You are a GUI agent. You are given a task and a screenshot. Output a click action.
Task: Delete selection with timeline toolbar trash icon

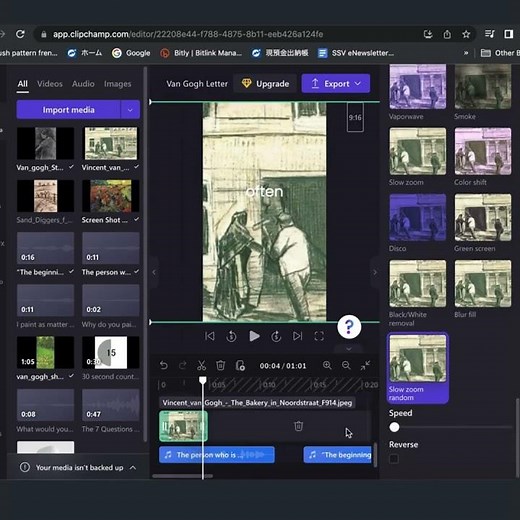[220, 366]
